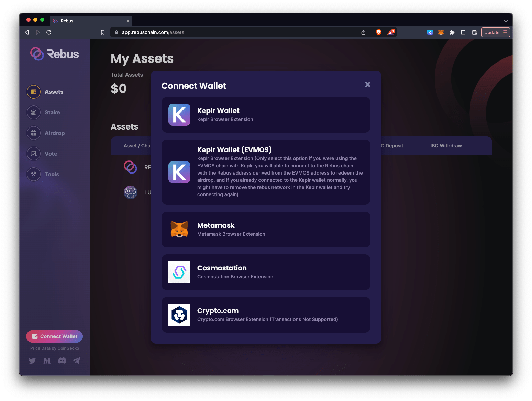Click the MetaMask fox icon in the toolbar
Screen dimensions: 532x401
click(x=441, y=32)
